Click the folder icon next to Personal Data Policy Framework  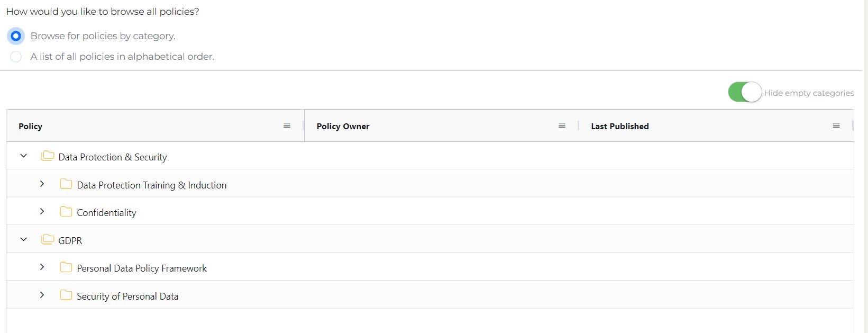click(x=66, y=267)
